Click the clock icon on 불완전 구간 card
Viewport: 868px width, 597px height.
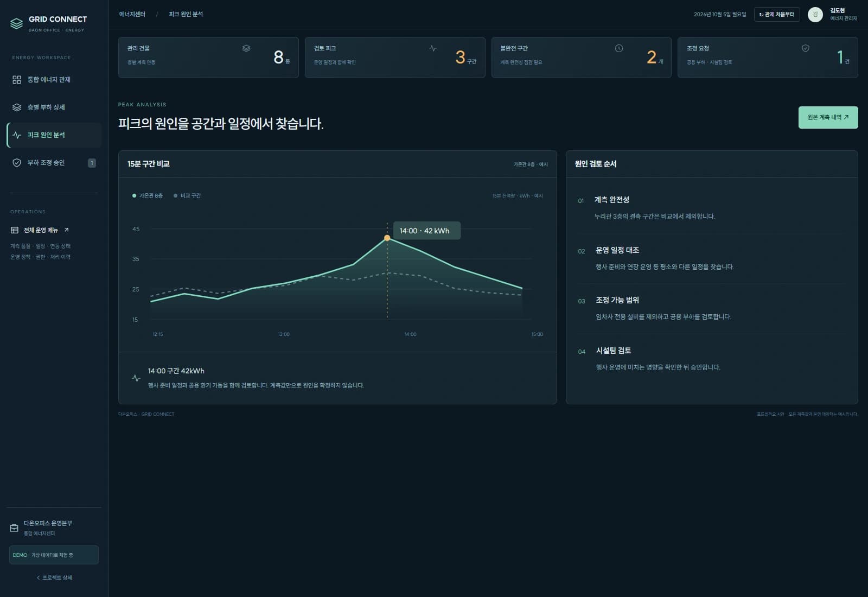[619, 48]
